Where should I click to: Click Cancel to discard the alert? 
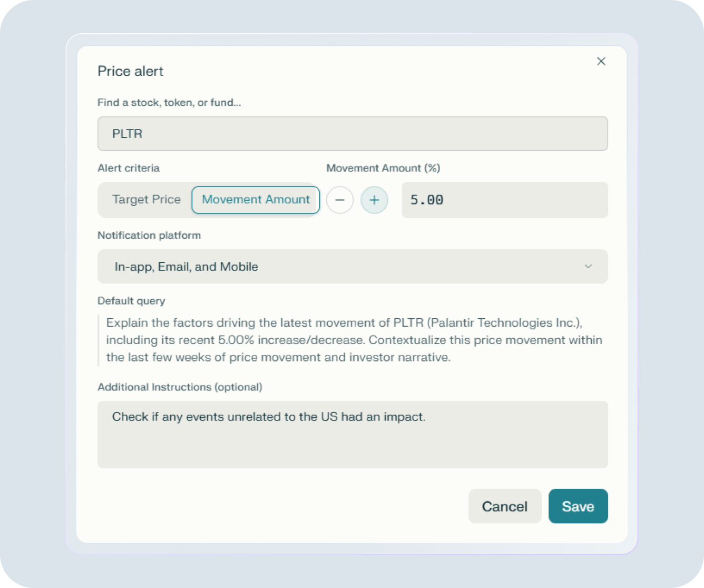point(504,506)
